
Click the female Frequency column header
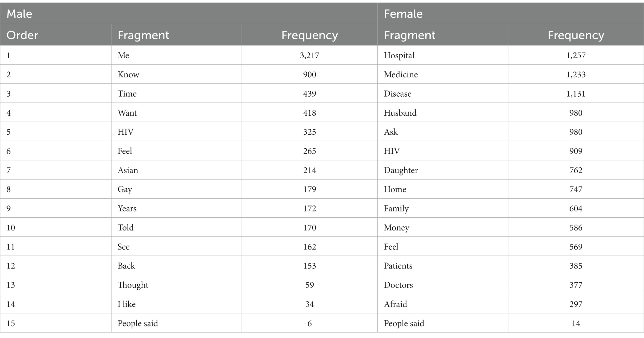click(576, 35)
